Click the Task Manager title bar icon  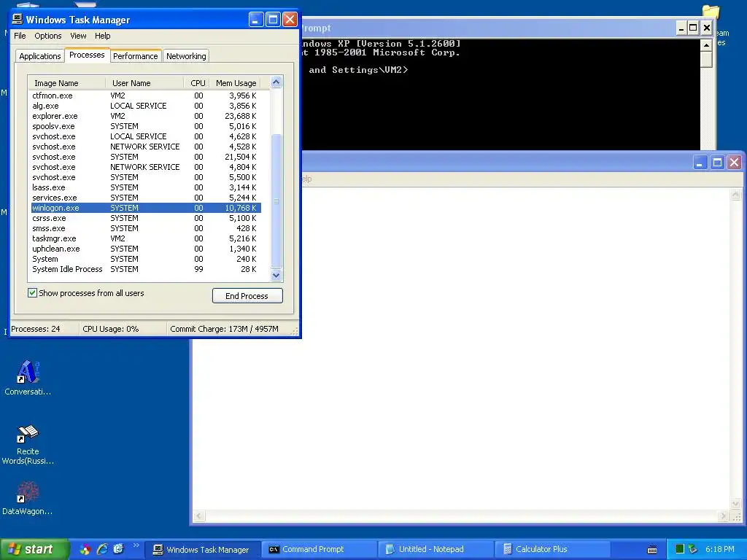point(18,19)
